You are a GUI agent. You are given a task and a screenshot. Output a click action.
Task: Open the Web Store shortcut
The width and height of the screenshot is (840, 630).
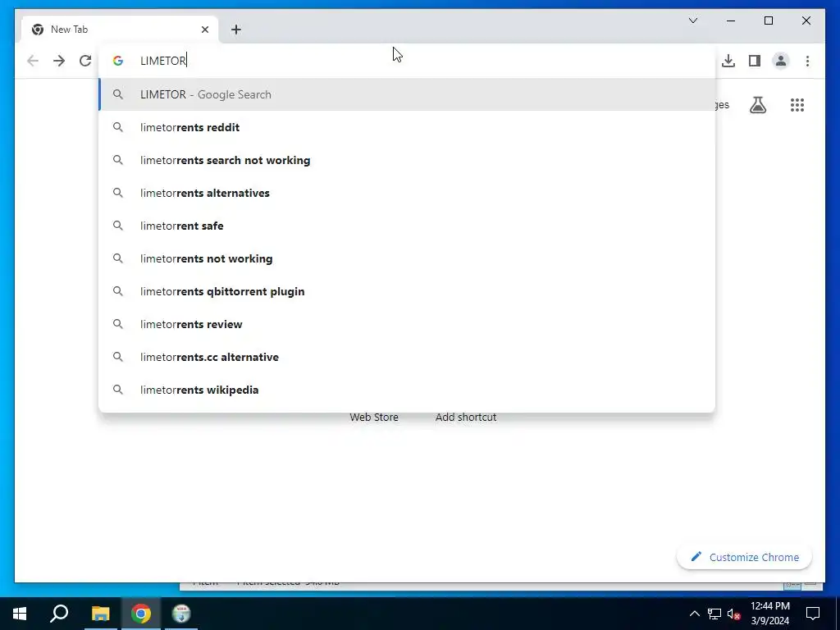click(374, 418)
